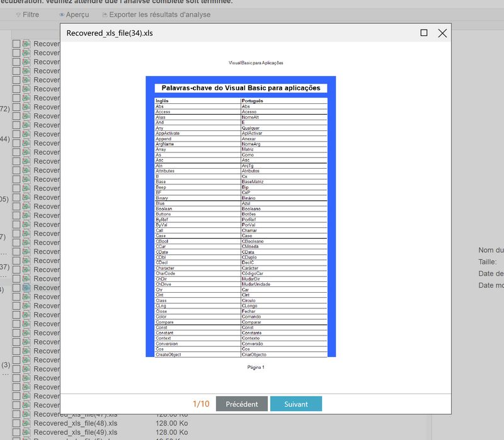Click the Português column header in preview
504x440 pixels.
pyautogui.click(x=253, y=101)
